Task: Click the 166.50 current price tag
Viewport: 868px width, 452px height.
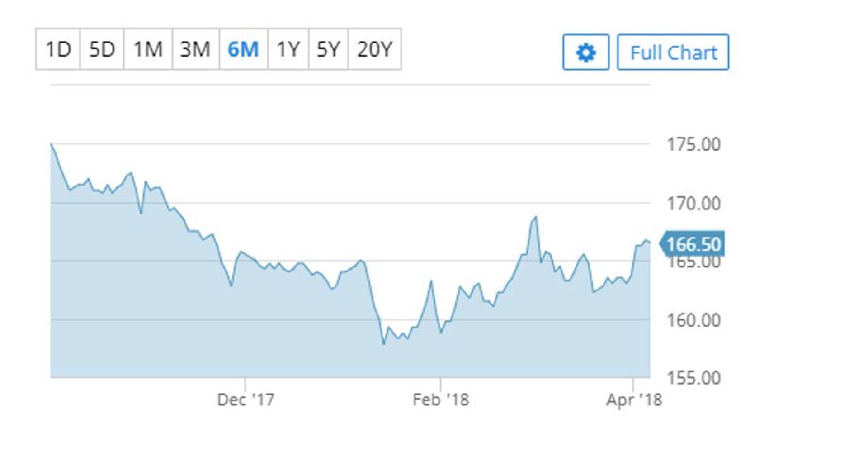Action: tap(693, 244)
